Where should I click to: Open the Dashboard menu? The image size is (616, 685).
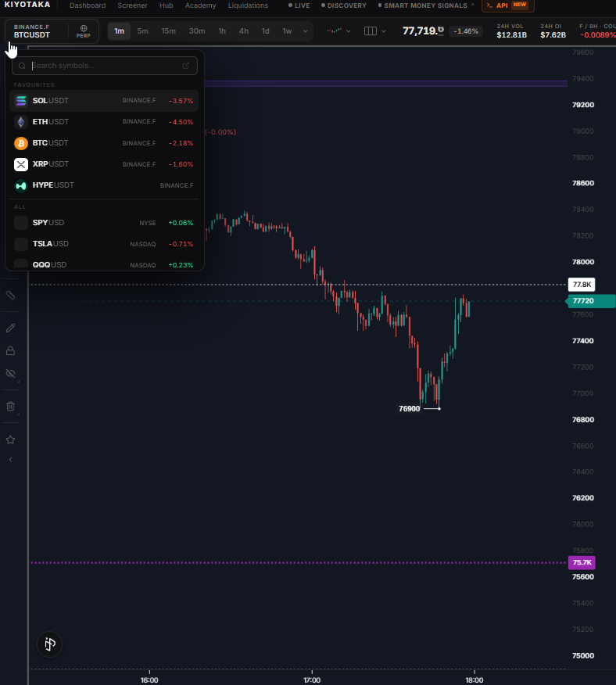(88, 5)
